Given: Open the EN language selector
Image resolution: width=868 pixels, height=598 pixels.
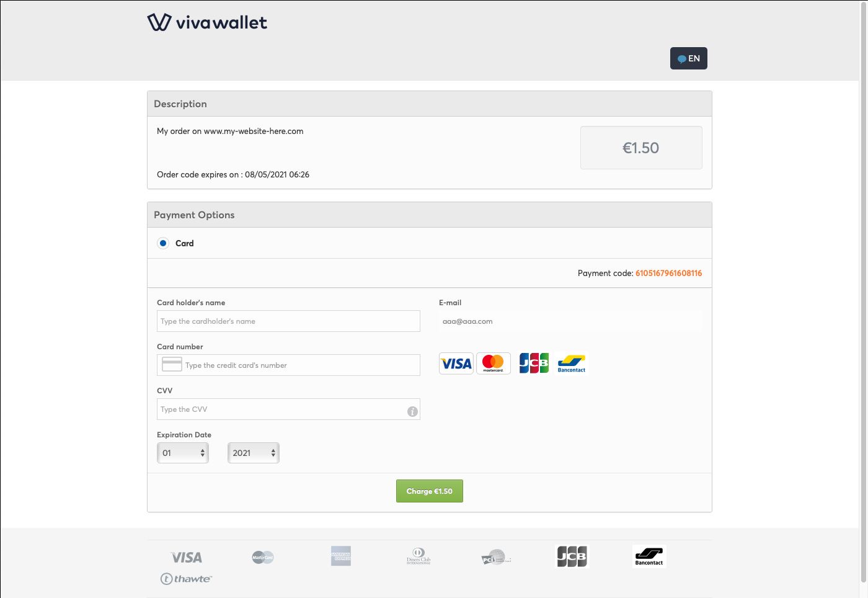Looking at the screenshot, I should [x=689, y=58].
